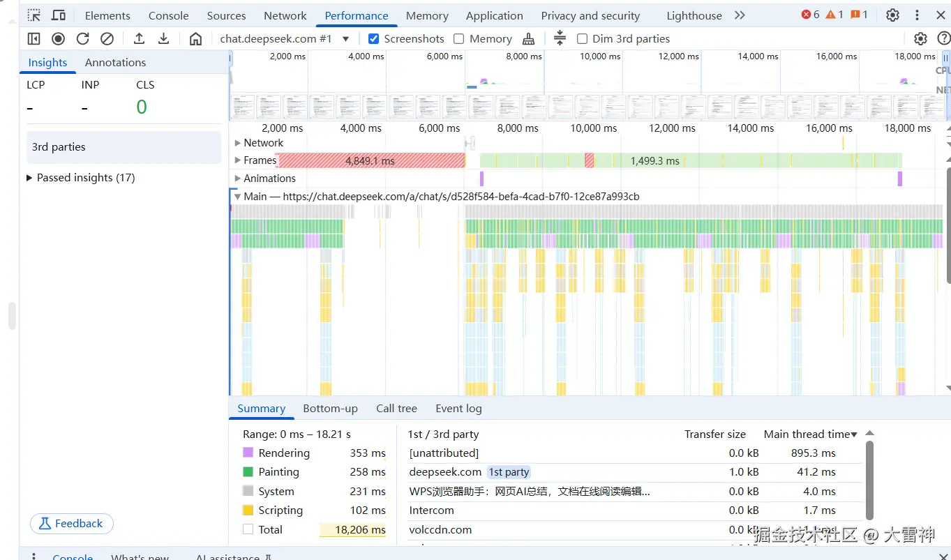The width and height of the screenshot is (951, 560).
Task: Expand the Frames track
Action: tap(238, 160)
